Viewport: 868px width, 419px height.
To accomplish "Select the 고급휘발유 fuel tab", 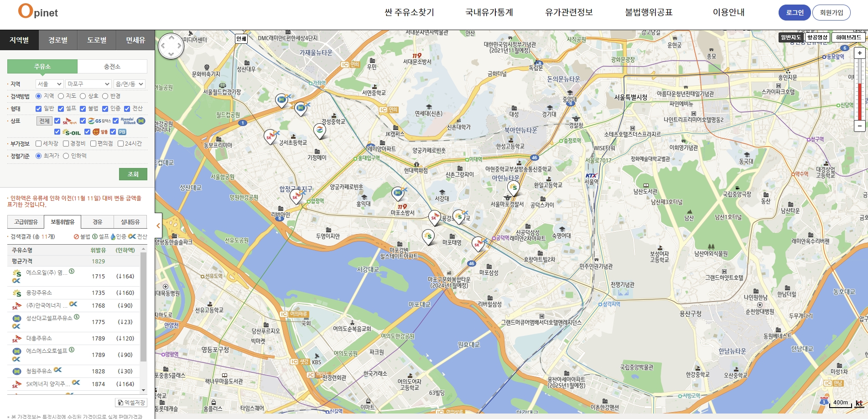I will point(26,222).
